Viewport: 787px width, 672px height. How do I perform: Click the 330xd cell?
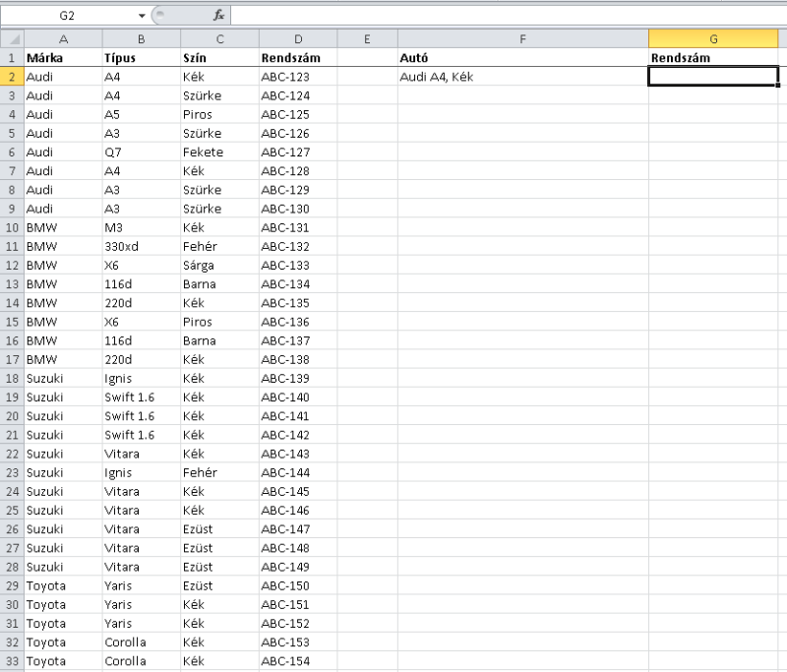pyautogui.click(x=141, y=246)
